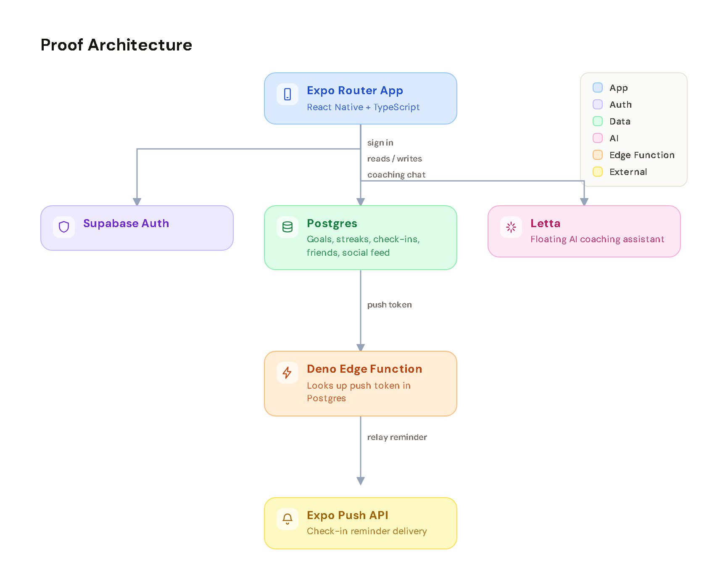
Task: Click the Supabase Auth heading
Action: (126, 223)
